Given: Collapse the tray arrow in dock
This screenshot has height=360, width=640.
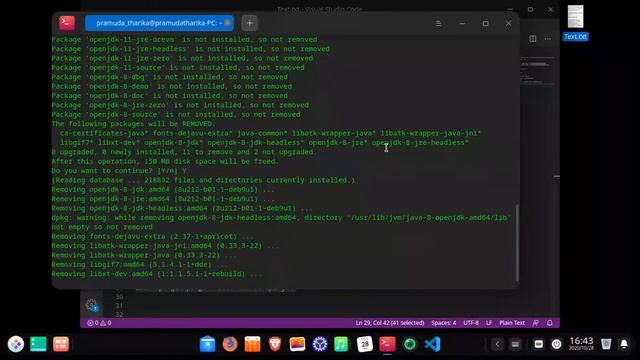Looking at the screenshot, I should (x=497, y=344).
